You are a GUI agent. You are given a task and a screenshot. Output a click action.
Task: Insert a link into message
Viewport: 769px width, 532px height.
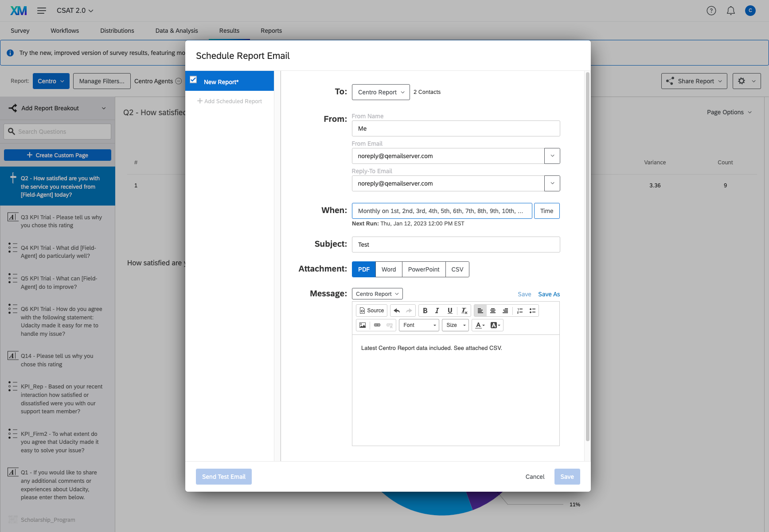(377, 325)
